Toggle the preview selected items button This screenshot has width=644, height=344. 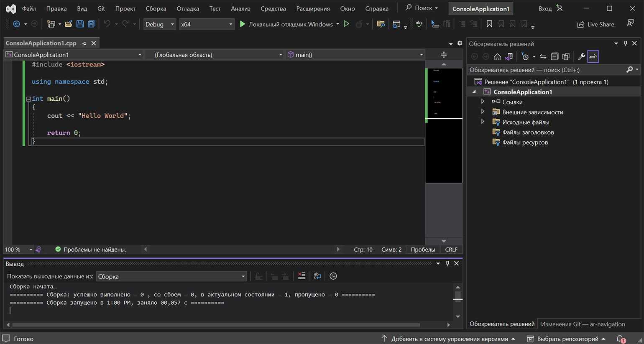(593, 56)
